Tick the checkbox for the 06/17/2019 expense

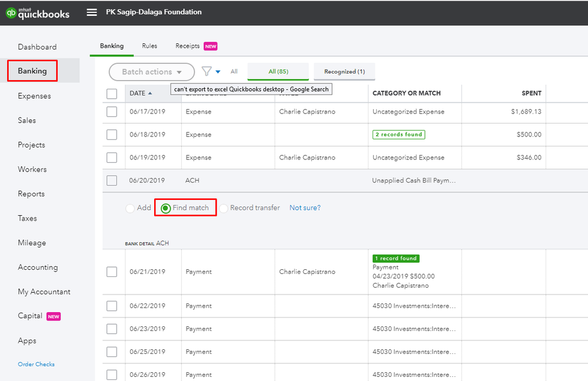pos(112,112)
